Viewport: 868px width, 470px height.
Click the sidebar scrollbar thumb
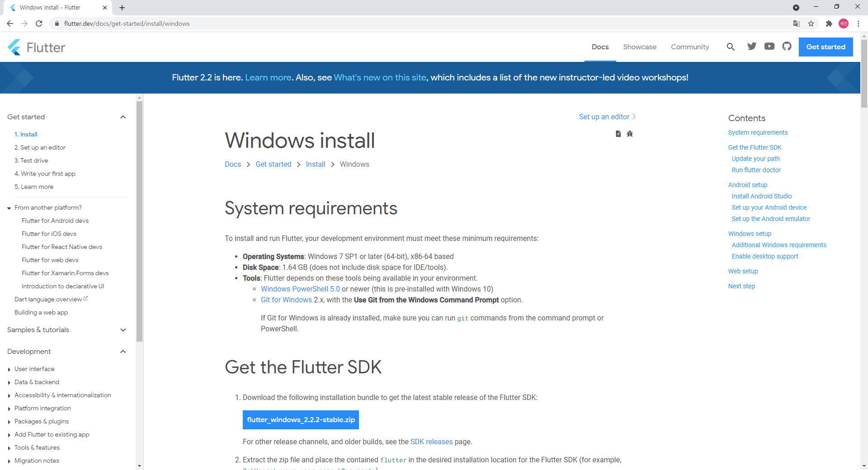(139, 221)
